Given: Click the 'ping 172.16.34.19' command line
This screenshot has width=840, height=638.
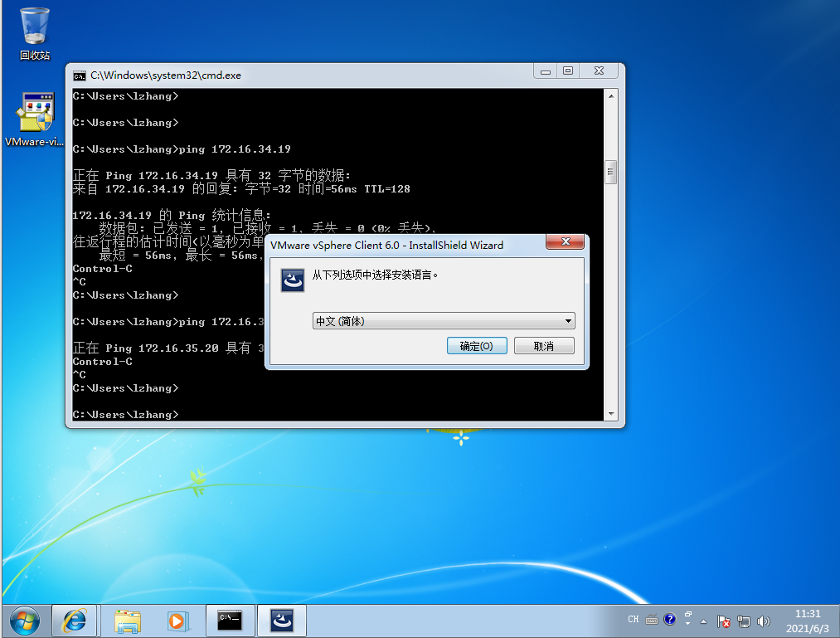Looking at the screenshot, I should click(x=182, y=149).
